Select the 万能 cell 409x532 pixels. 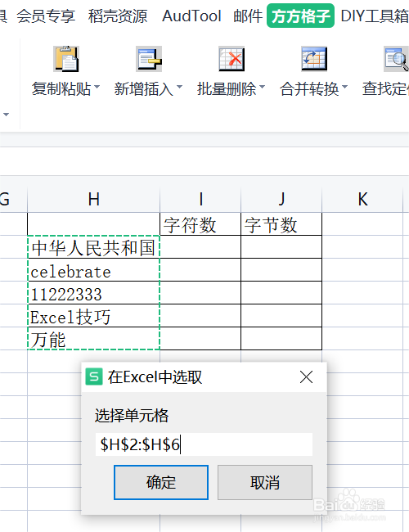(x=93, y=339)
